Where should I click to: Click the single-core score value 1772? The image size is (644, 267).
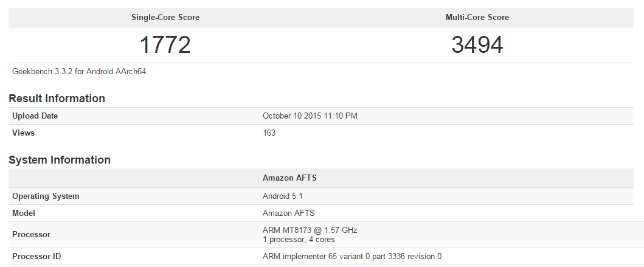(x=165, y=45)
